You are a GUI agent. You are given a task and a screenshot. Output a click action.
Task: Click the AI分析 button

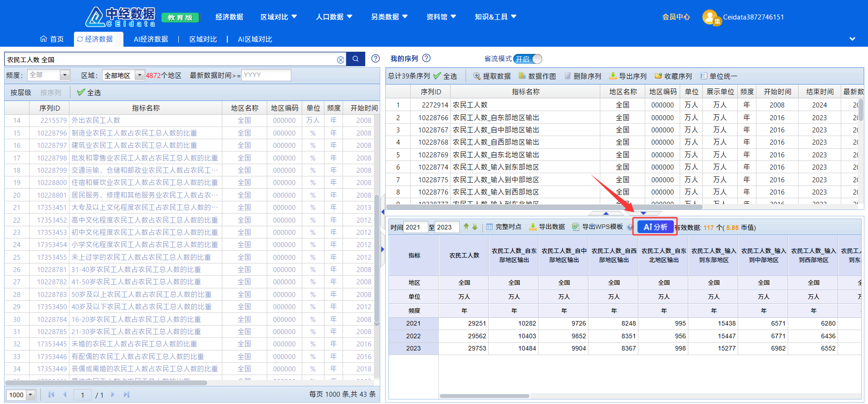tap(655, 227)
